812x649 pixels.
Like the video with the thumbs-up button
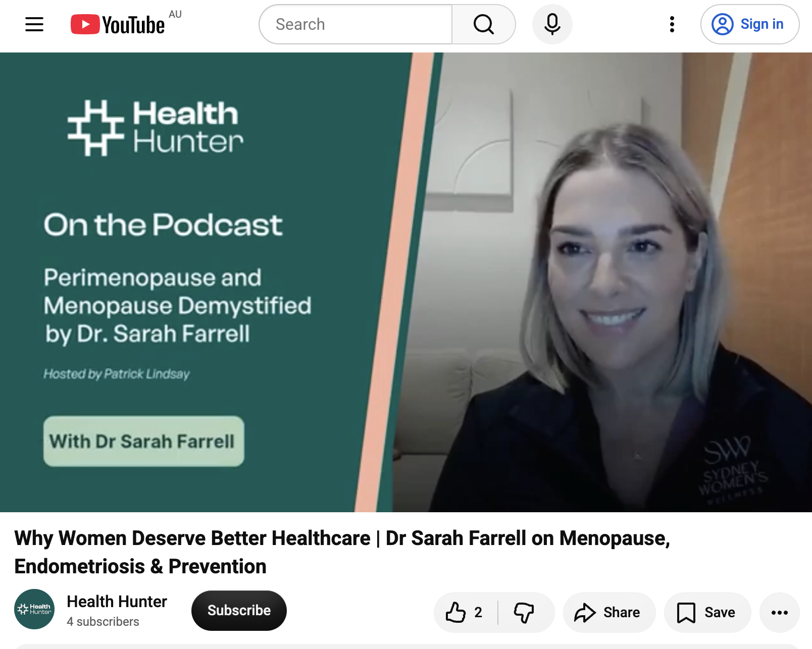(x=465, y=613)
